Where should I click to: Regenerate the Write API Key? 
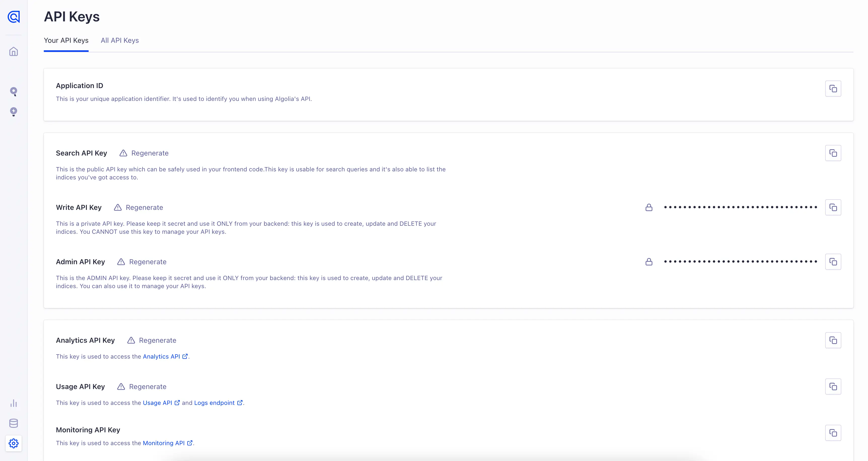point(144,207)
